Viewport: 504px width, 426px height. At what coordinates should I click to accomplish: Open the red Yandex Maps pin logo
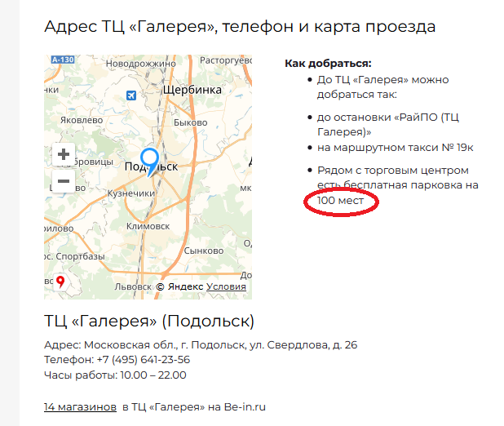coord(60,282)
